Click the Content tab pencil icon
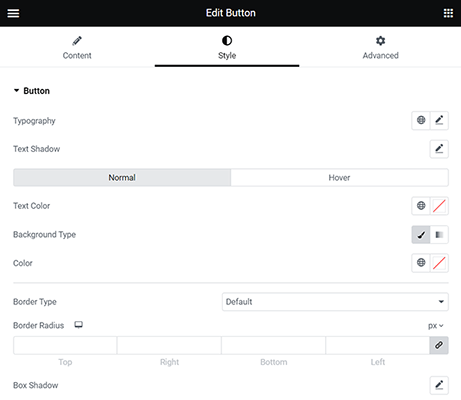The image size is (461, 400). point(77,41)
